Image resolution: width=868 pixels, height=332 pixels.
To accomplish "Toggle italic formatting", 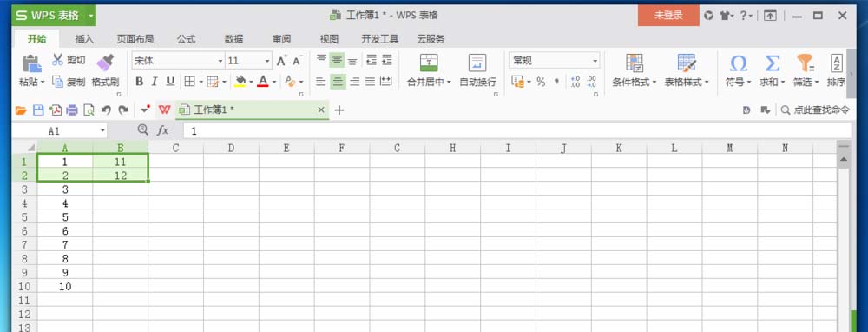I will click(x=155, y=82).
